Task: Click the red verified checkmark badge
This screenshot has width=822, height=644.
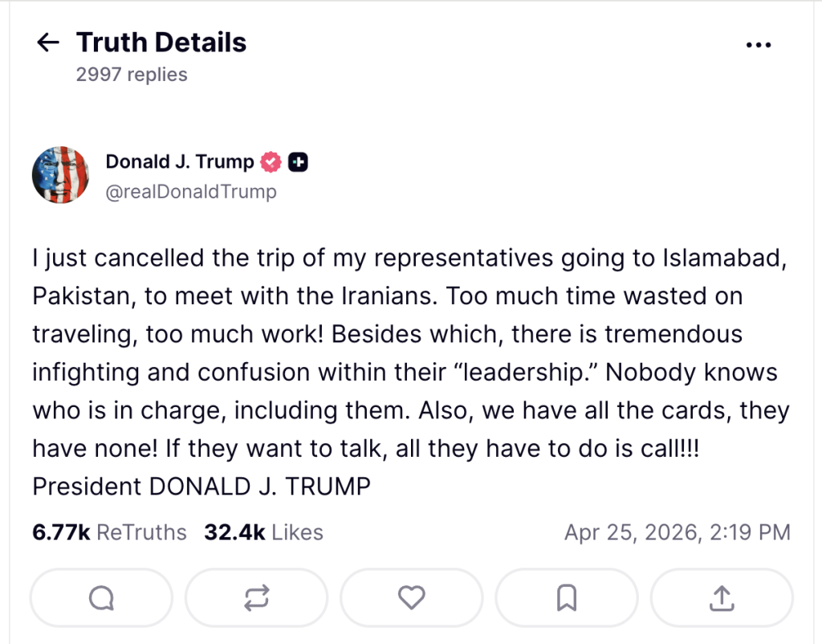Action: (x=272, y=162)
